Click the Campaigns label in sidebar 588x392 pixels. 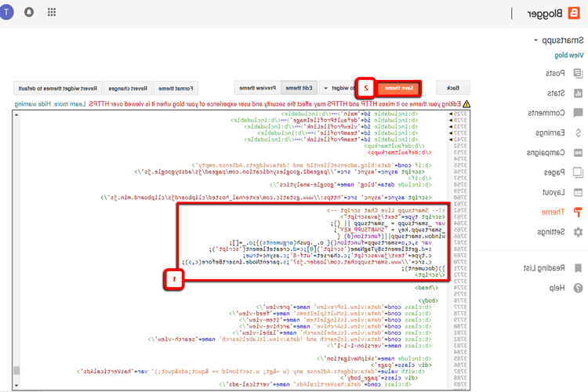pyautogui.click(x=546, y=153)
